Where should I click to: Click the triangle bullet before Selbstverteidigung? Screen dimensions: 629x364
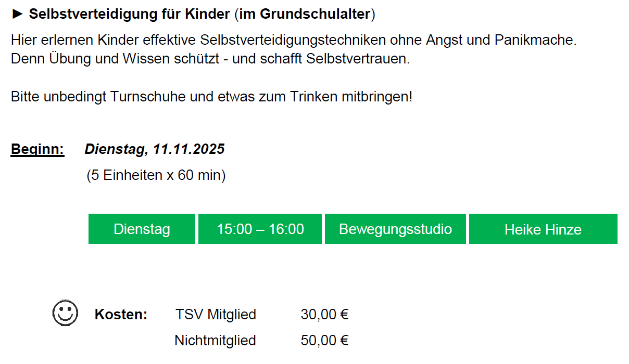click(18, 15)
